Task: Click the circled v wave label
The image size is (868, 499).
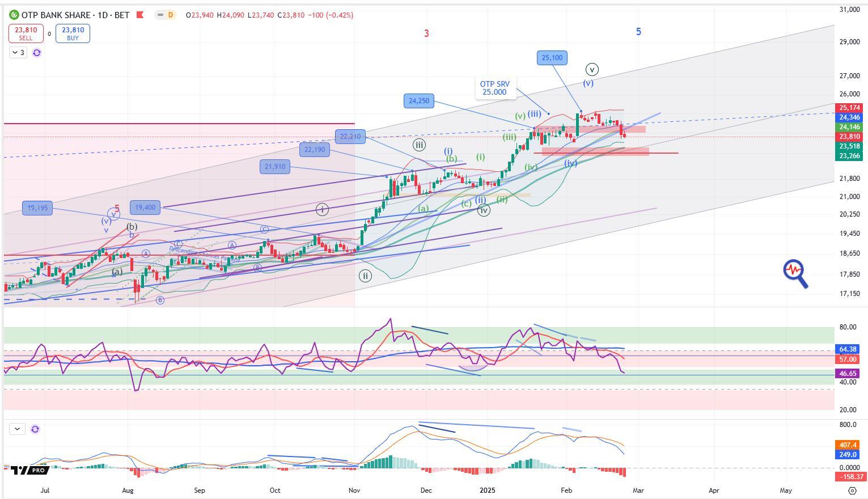Action: 592,70
